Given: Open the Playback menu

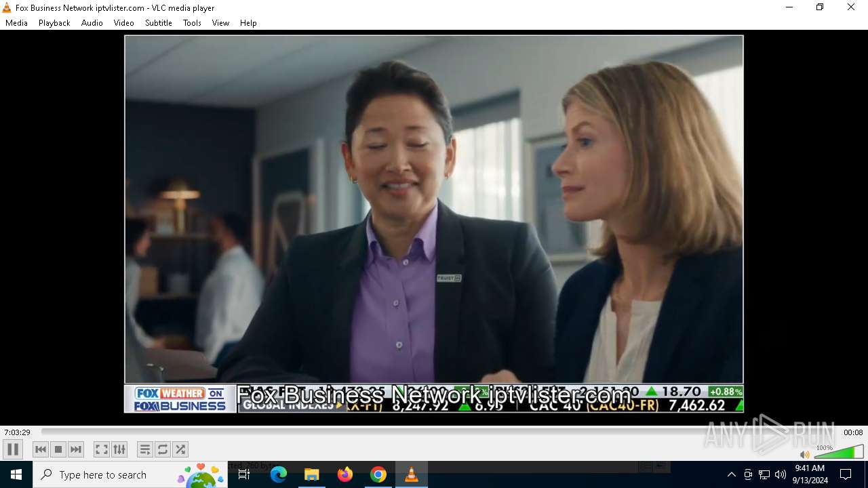Looking at the screenshot, I should pyautogui.click(x=54, y=23).
